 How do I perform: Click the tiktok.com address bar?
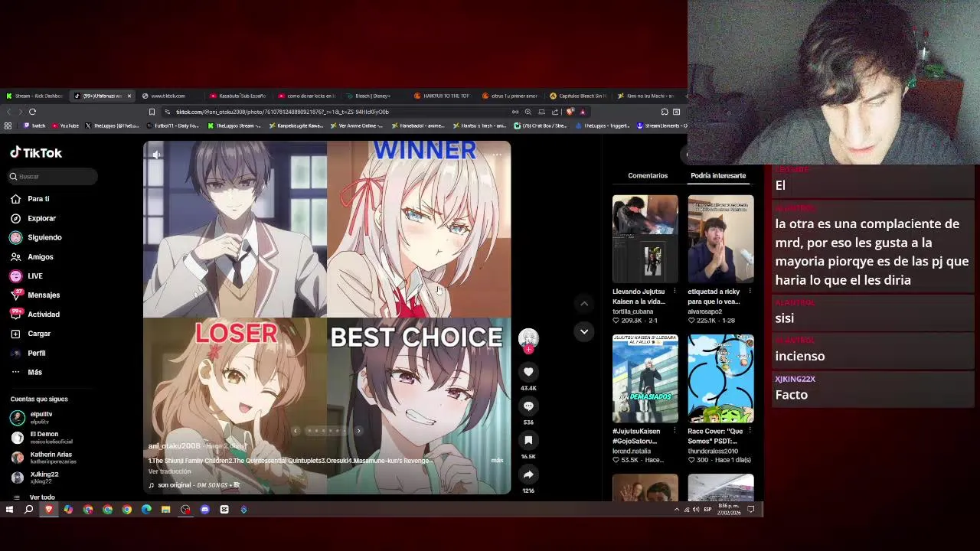(337, 112)
